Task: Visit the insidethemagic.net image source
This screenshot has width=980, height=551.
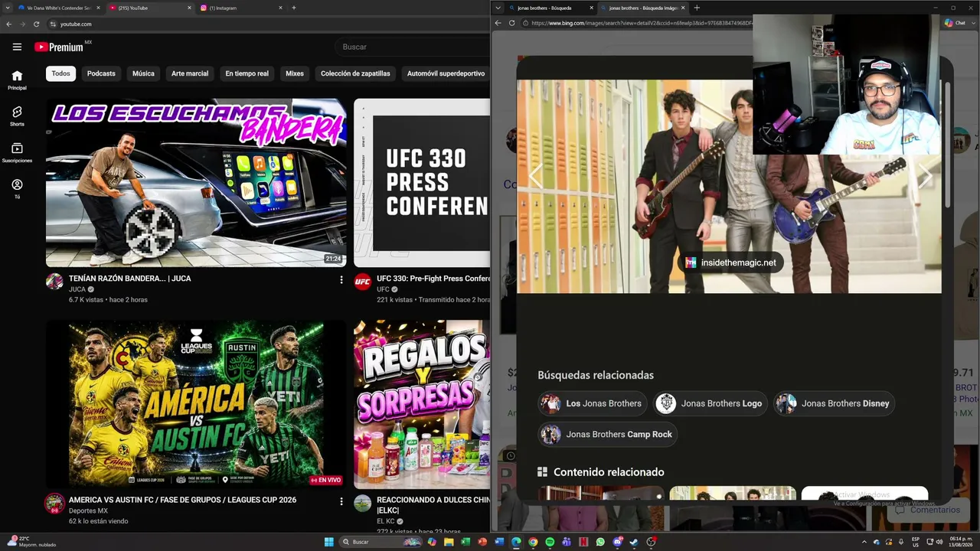Action: [730, 262]
